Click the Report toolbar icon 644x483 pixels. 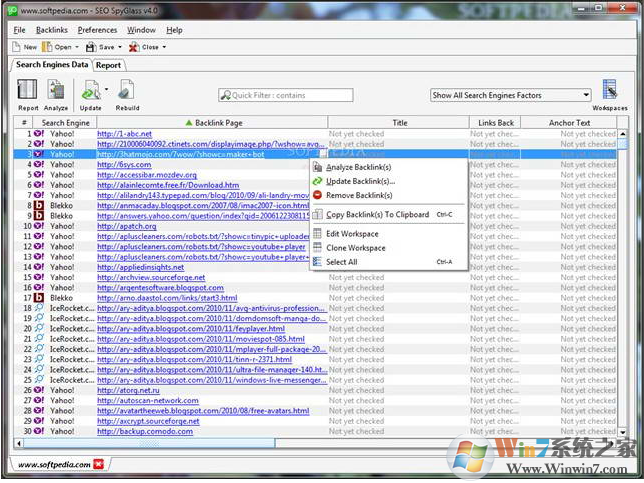[x=28, y=91]
